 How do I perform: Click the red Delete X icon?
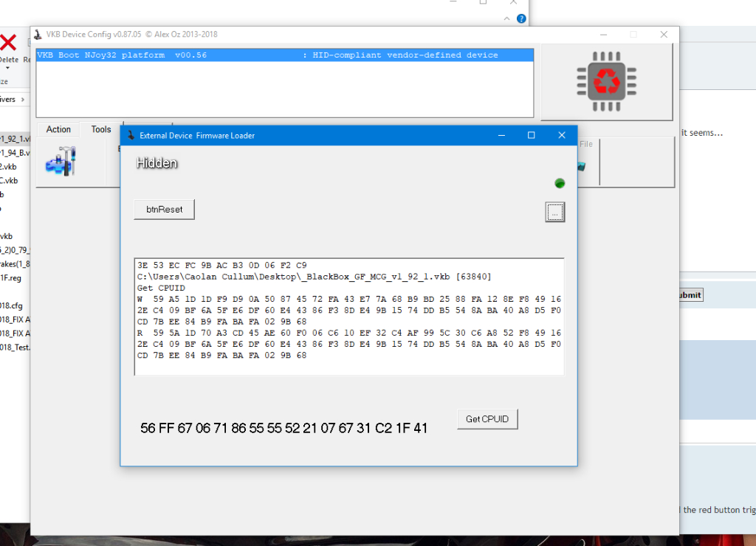pos(8,41)
